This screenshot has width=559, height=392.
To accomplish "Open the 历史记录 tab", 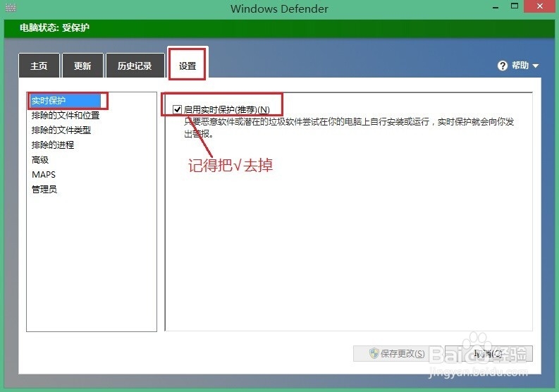I will pyautogui.click(x=135, y=66).
